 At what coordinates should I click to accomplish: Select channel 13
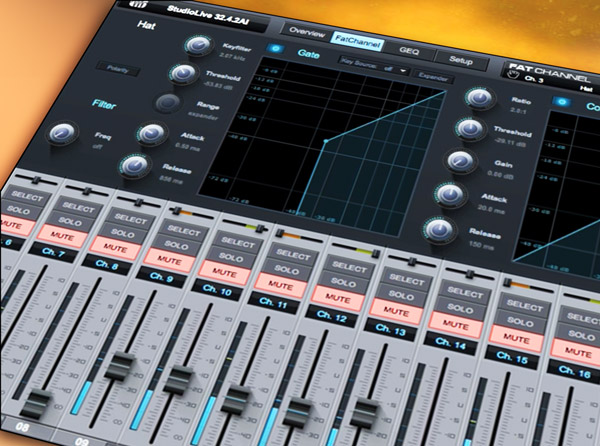pos(407,280)
